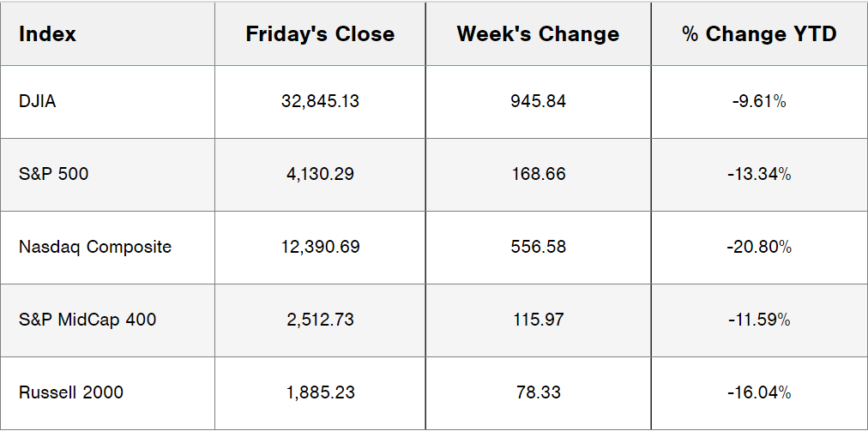Click the S&P 500 index name

[53, 174]
